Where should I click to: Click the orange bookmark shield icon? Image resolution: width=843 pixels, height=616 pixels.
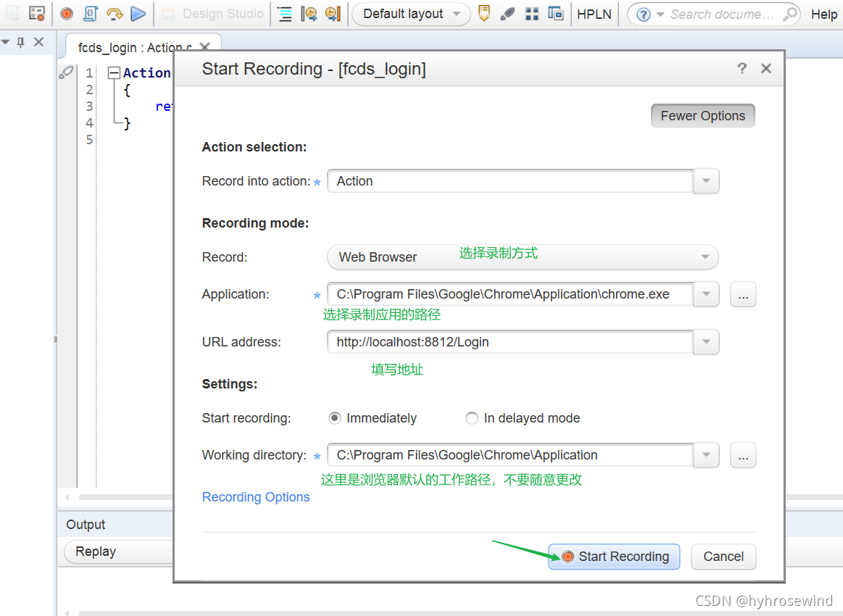pyautogui.click(x=484, y=14)
